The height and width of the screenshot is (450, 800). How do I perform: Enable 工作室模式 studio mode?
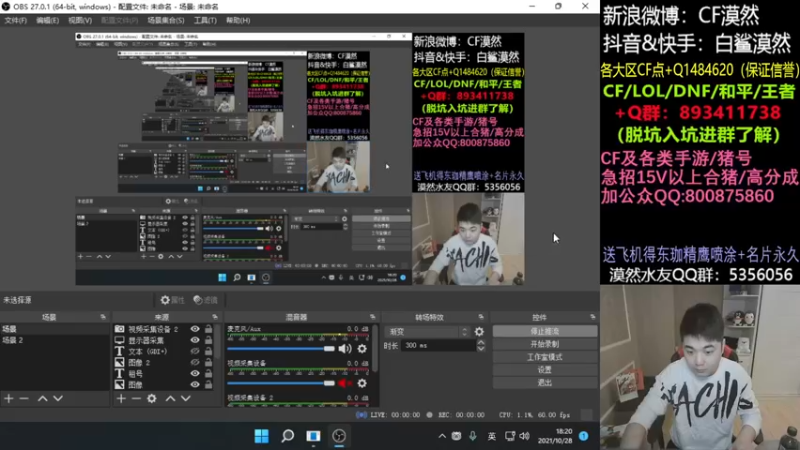coord(545,357)
